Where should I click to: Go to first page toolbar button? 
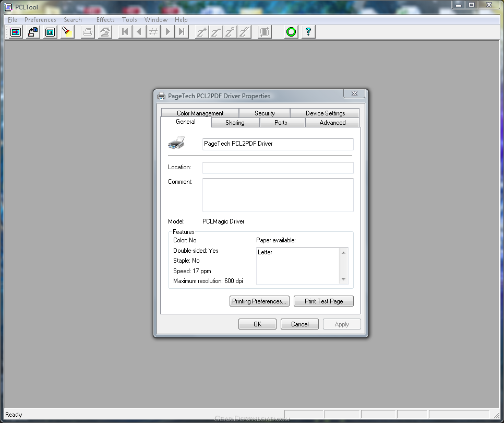pos(125,32)
